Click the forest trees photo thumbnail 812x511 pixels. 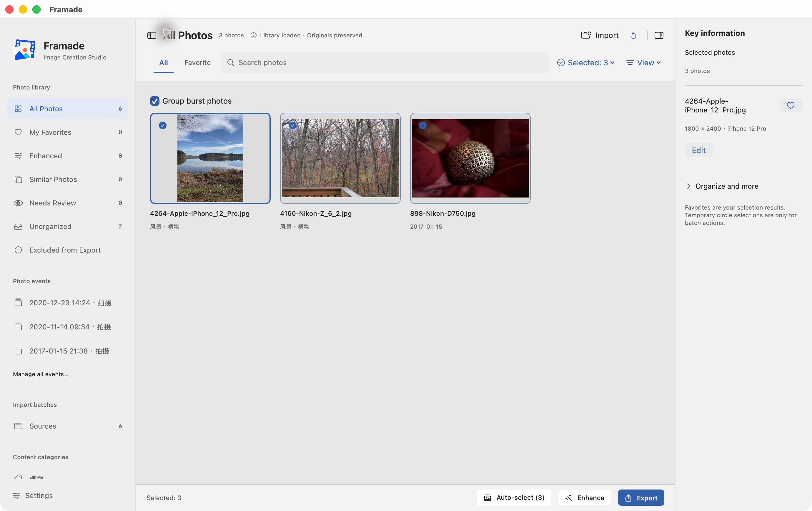point(340,159)
